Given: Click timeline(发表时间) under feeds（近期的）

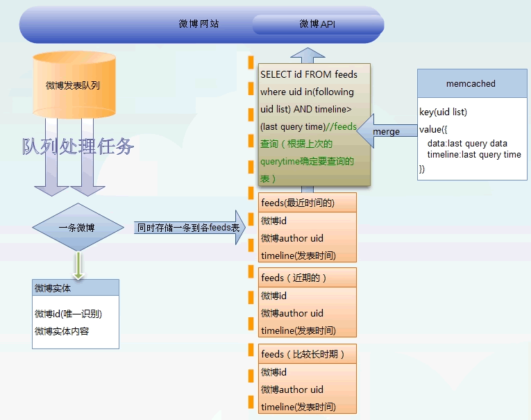Looking at the screenshot, I should click(x=298, y=330).
